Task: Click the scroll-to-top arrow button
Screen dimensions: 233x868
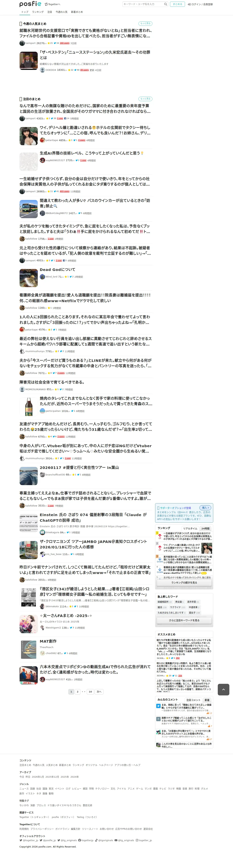Action: (224, 689)
